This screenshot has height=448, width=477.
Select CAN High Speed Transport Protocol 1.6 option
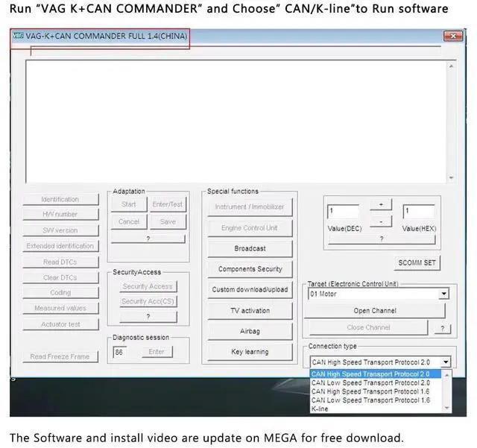click(376, 391)
